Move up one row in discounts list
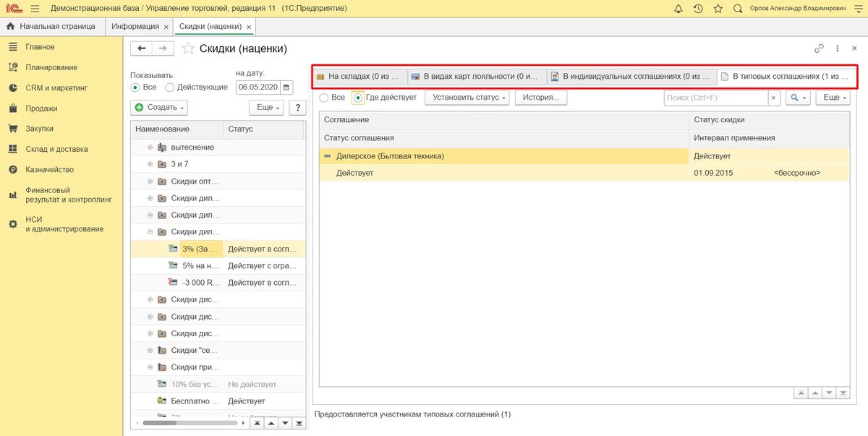Viewport: 868px width, 436px height. coord(270,423)
